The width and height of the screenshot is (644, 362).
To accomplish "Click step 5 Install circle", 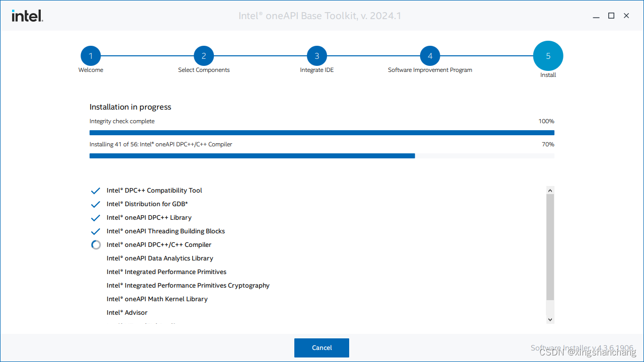I will 548,56.
